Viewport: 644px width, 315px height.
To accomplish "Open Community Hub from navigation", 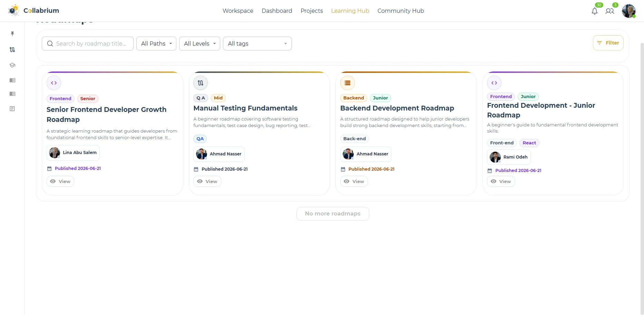I will [x=401, y=11].
